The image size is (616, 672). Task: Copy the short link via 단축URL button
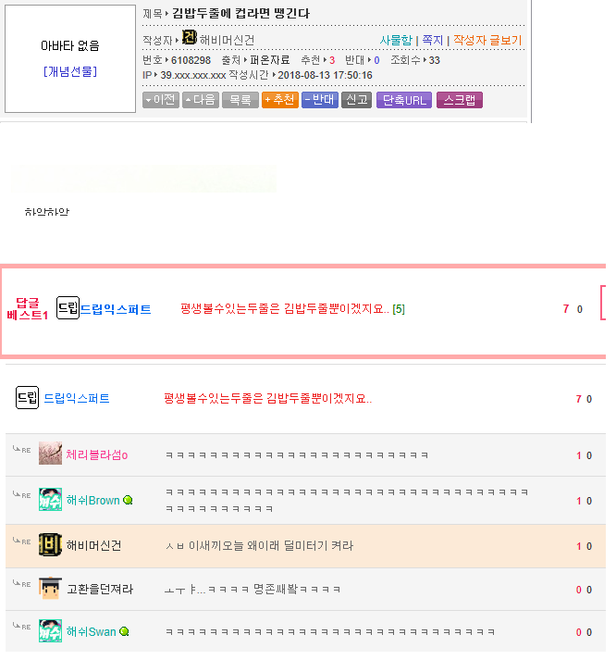click(404, 100)
